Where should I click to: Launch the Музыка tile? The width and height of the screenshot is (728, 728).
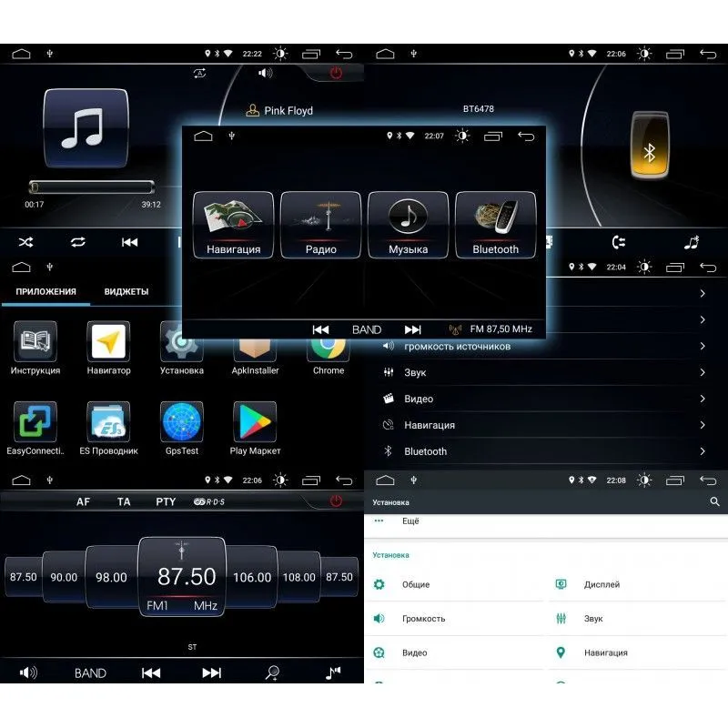coord(408,226)
